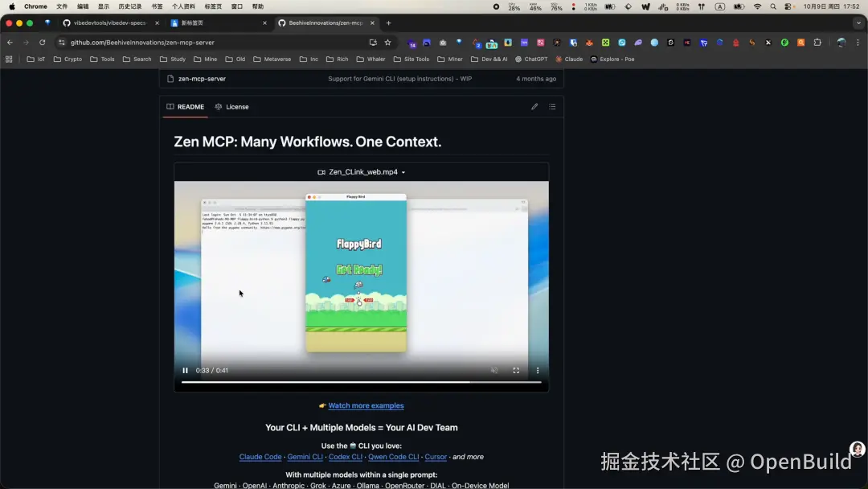Edit the README with the pencil icon
Image resolution: width=868 pixels, height=489 pixels.
point(534,107)
